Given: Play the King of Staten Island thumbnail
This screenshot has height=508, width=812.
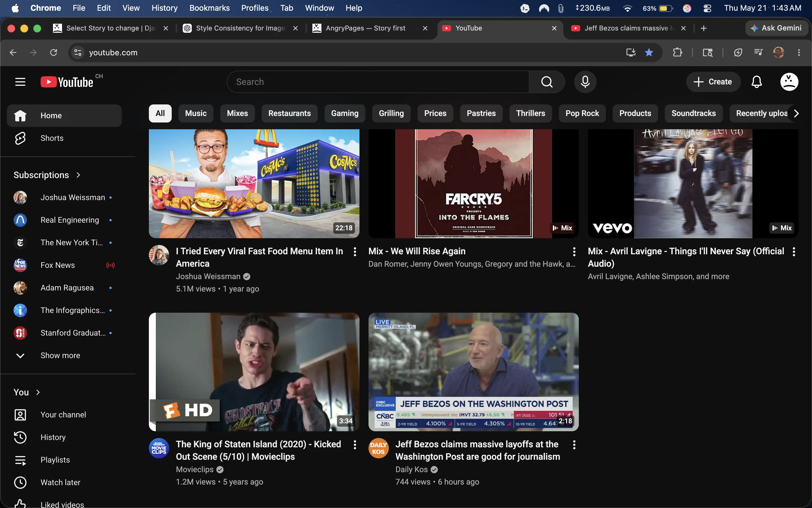Looking at the screenshot, I should 254,372.
